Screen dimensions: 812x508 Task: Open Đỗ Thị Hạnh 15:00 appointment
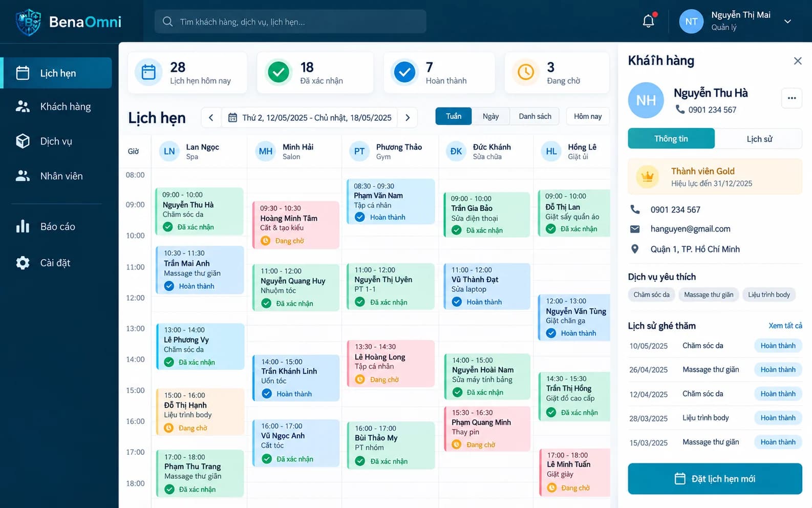200,412
